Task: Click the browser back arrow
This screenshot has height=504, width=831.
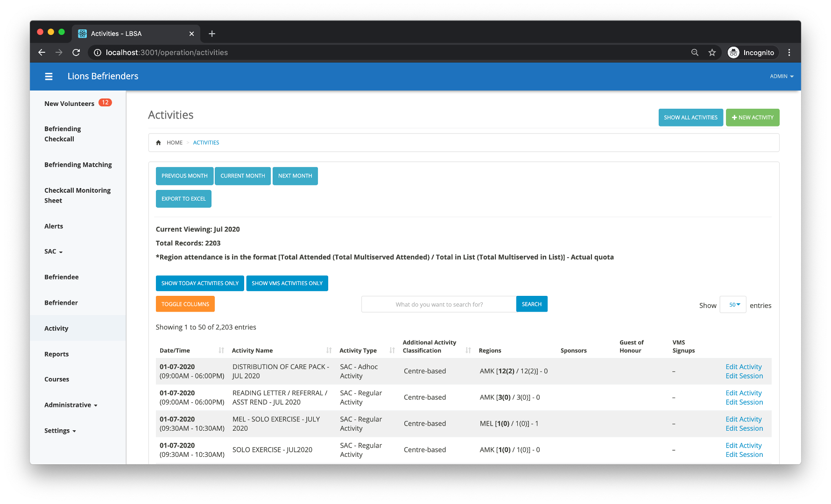Action: 42,53
